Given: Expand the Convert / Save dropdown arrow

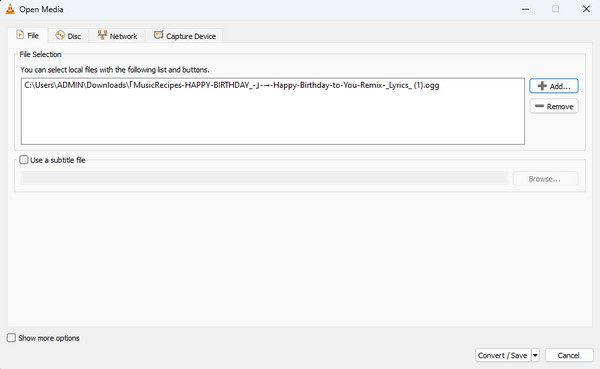Looking at the screenshot, I should [x=535, y=355].
